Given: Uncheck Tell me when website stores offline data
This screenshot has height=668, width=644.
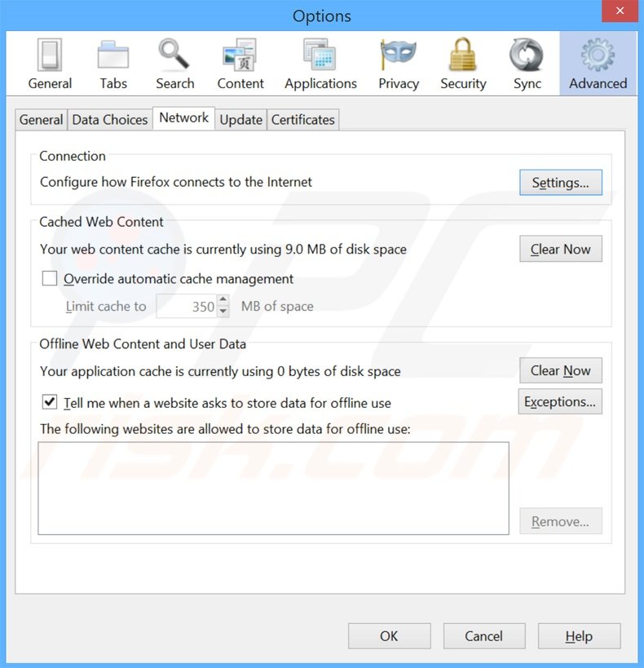Looking at the screenshot, I should (x=50, y=402).
